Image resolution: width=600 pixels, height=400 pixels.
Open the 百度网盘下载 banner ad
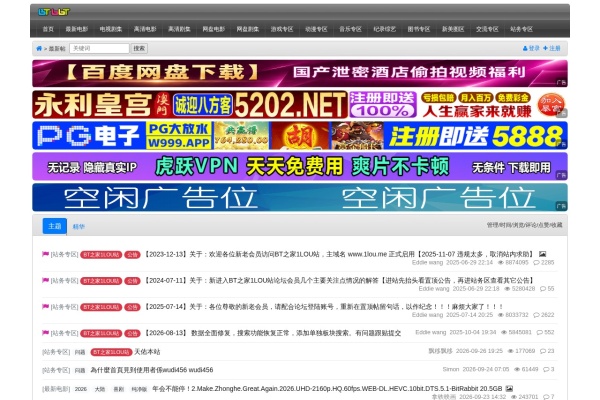click(x=300, y=73)
